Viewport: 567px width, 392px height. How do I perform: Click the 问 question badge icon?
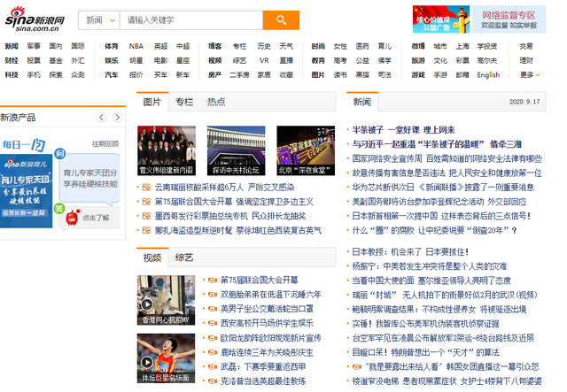59,154
